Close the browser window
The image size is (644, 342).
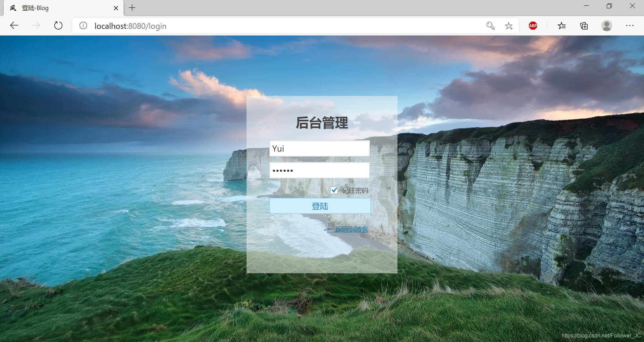[632, 6]
